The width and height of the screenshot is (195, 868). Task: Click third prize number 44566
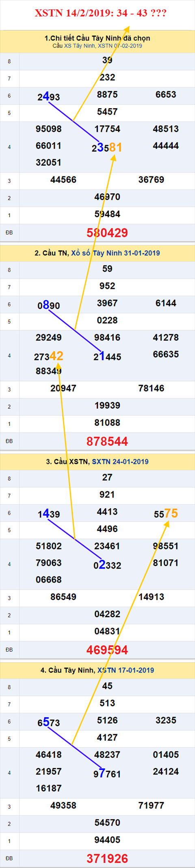pos(63,180)
